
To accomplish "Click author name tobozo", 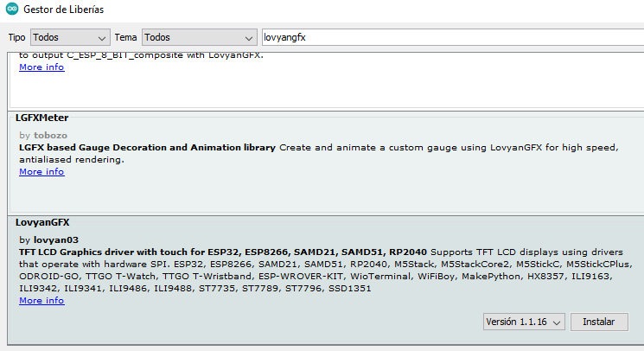I will (x=50, y=135).
